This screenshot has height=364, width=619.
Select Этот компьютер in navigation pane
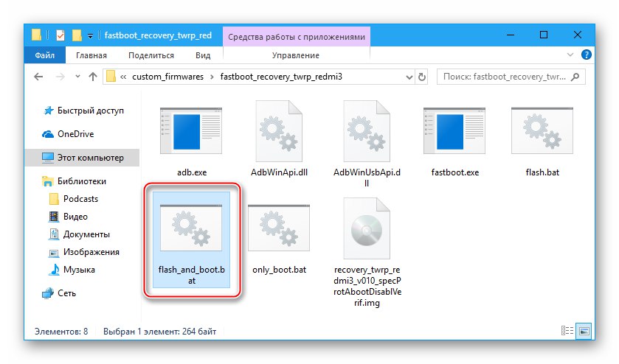tap(83, 158)
